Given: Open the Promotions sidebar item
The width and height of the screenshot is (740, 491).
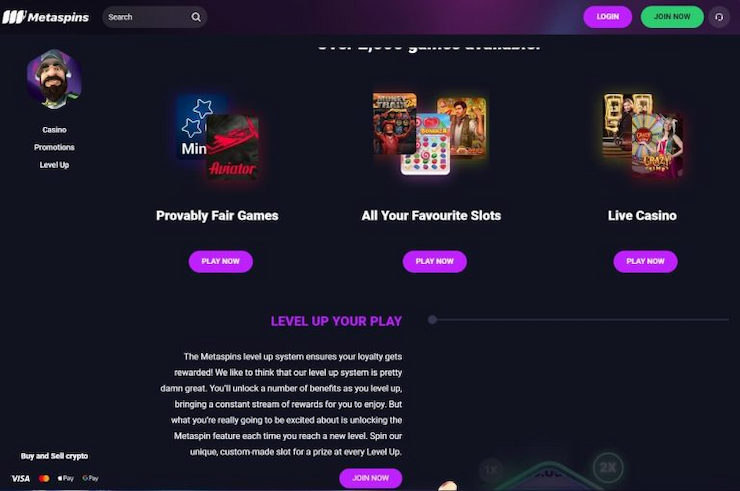Looking at the screenshot, I should pos(54,147).
